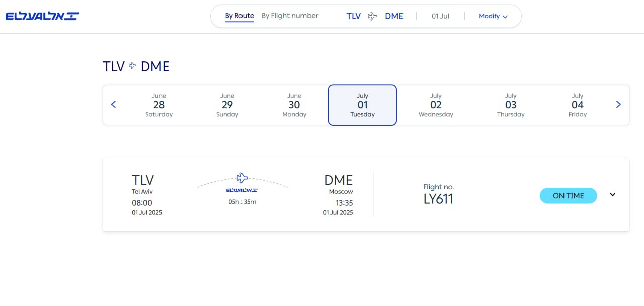The height and width of the screenshot is (306, 644).
Task: Select the By Route tab
Action: click(239, 16)
